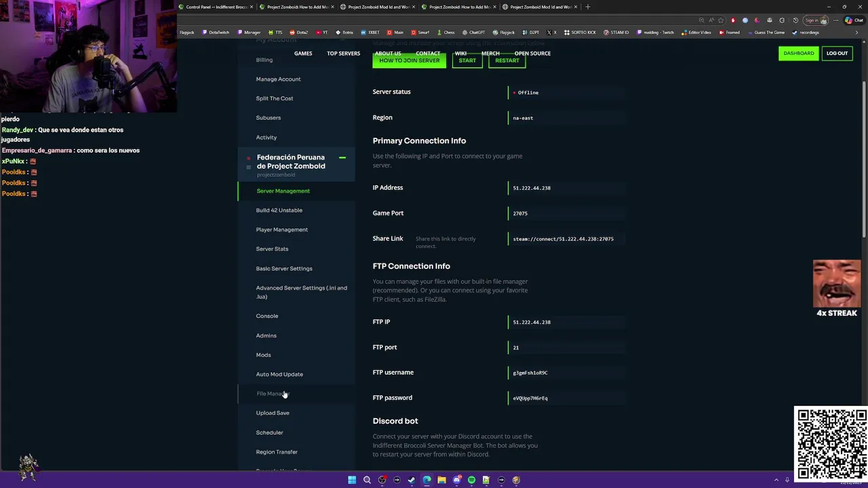Open Guess The Game bookmark
The image size is (868, 488).
click(x=766, y=33)
